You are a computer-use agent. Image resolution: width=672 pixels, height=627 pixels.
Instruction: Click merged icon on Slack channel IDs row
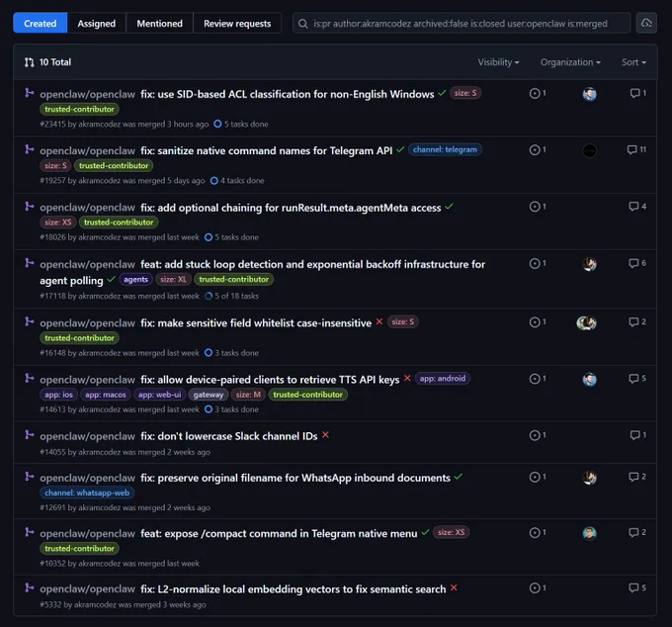coord(29,435)
